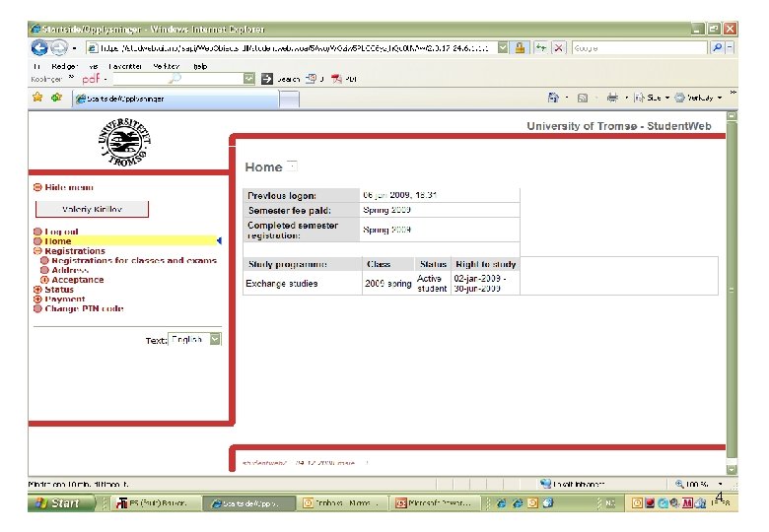
Task: Click the browser Forward arrow button
Action: click(x=59, y=47)
